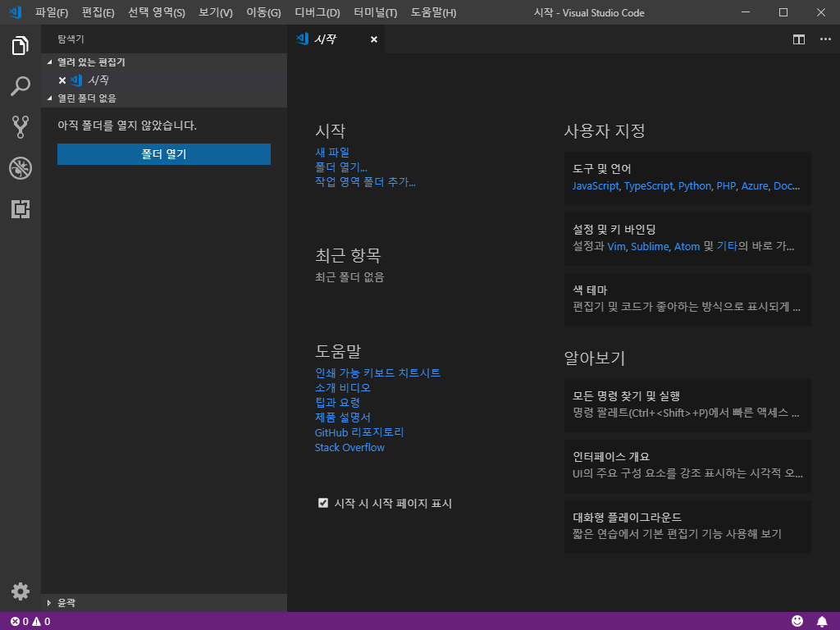Click the 작업 영역 폴더 추가... link
The height and width of the screenshot is (630, 840).
tap(365, 182)
